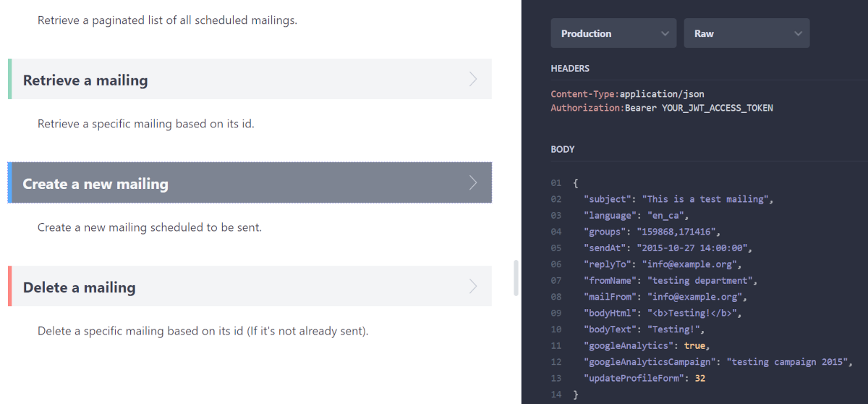Click the chevron on Create a new mailing
This screenshot has height=404, width=868.
click(x=473, y=182)
